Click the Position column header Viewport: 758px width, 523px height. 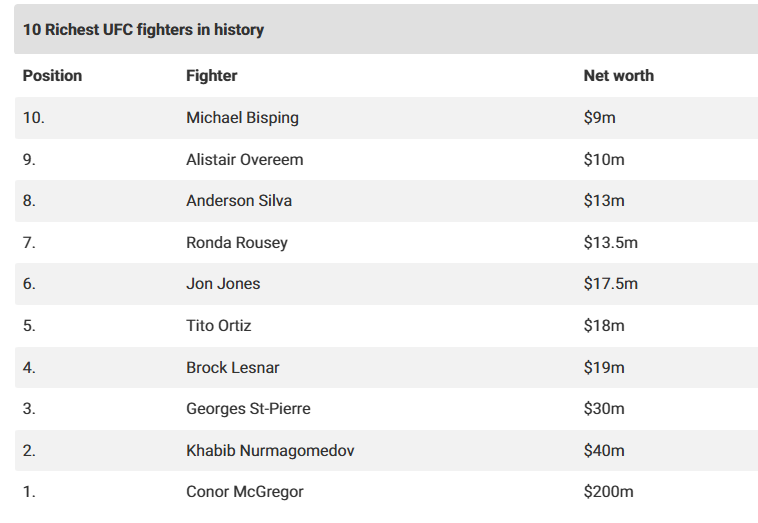(52, 76)
